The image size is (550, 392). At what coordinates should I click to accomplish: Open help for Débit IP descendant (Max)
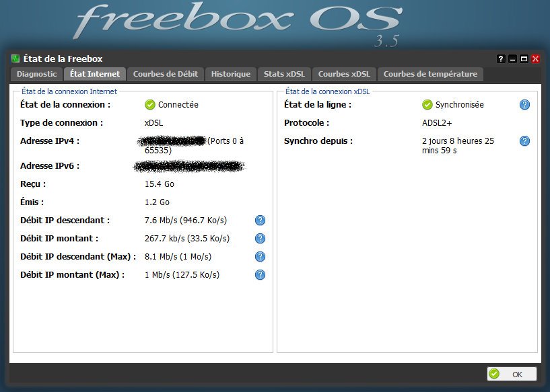click(x=260, y=257)
